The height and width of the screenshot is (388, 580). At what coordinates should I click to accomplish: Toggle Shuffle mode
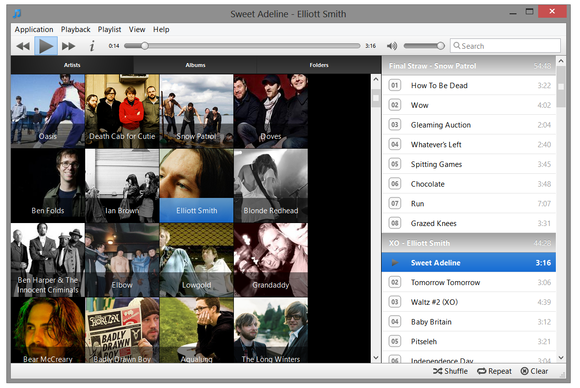450,371
